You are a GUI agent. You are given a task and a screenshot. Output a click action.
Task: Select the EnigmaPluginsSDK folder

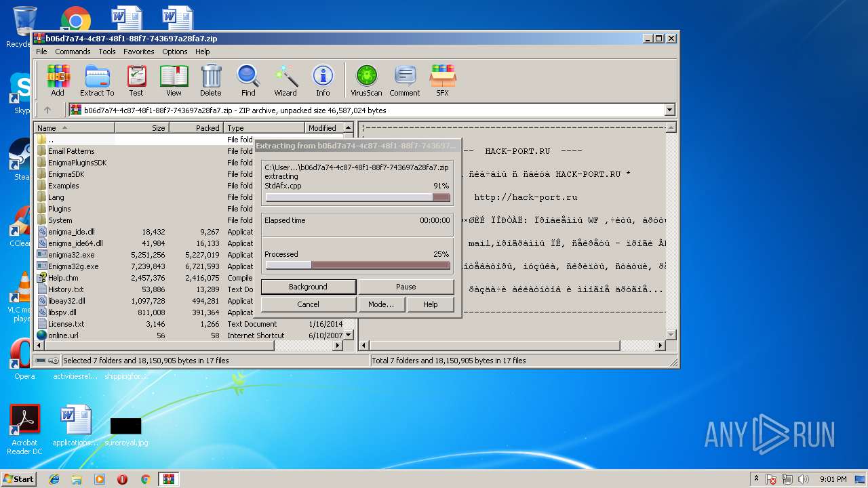click(77, 163)
